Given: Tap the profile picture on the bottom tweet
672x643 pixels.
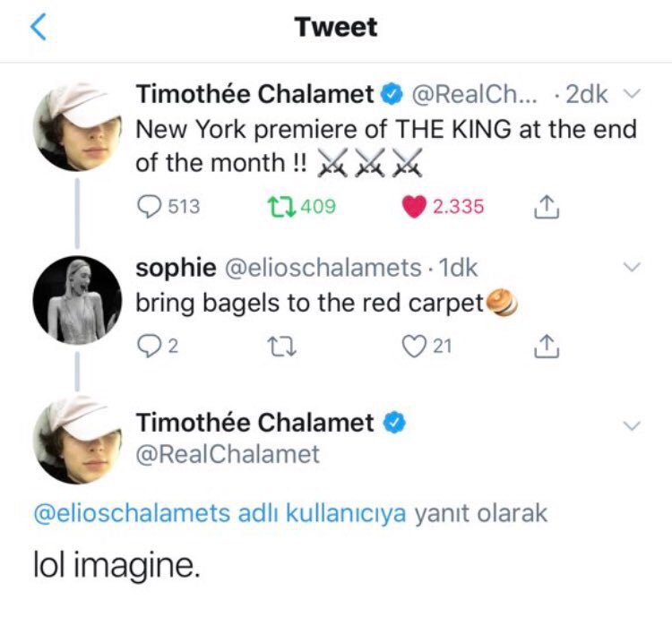Looking at the screenshot, I should (78, 441).
